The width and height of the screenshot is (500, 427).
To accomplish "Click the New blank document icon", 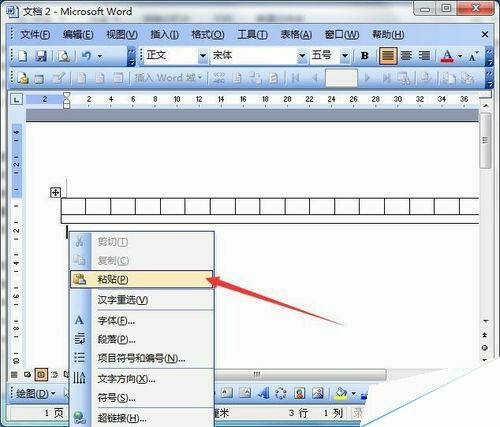I will (x=22, y=56).
